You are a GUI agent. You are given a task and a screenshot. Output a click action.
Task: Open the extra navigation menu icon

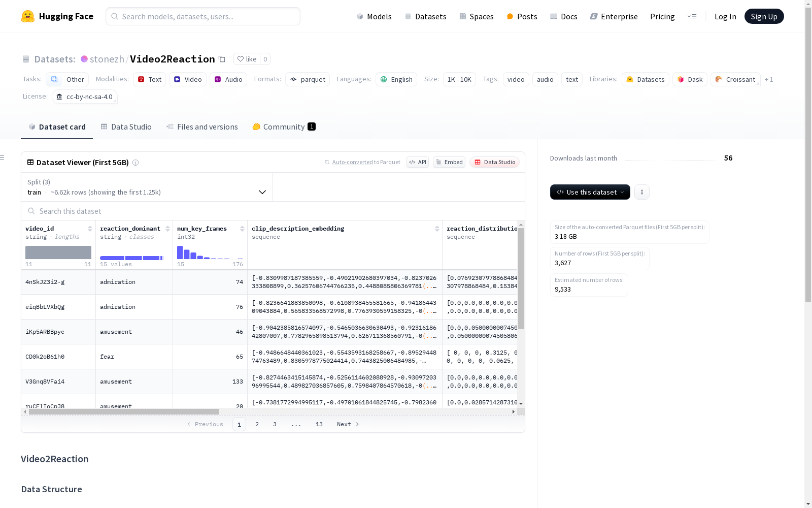pos(692,16)
